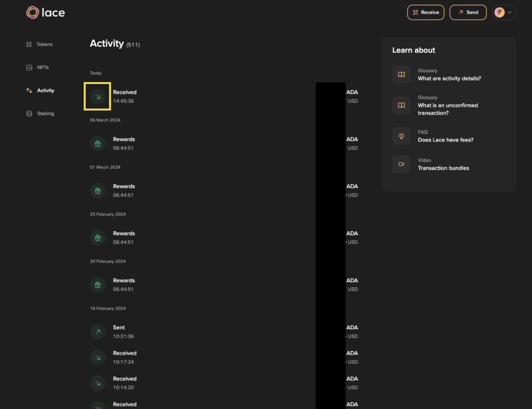The image size is (532, 409).
Task: Click the book icon for activity details
Action: pyautogui.click(x=401, y=75)
